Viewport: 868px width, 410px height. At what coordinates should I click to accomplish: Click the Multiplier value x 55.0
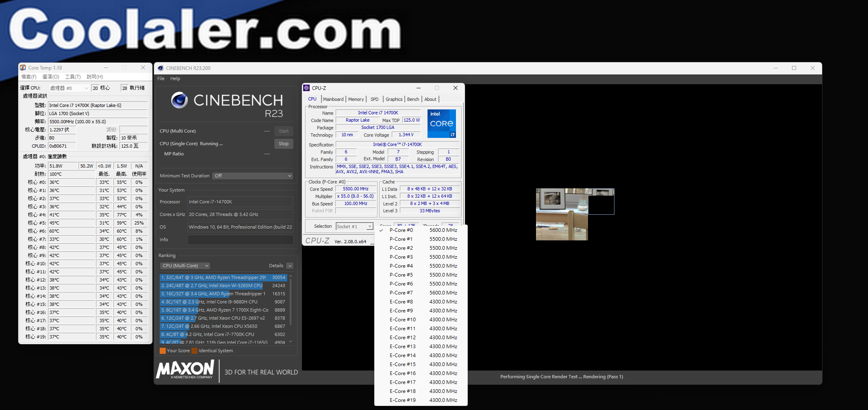[x=356, y=196]
